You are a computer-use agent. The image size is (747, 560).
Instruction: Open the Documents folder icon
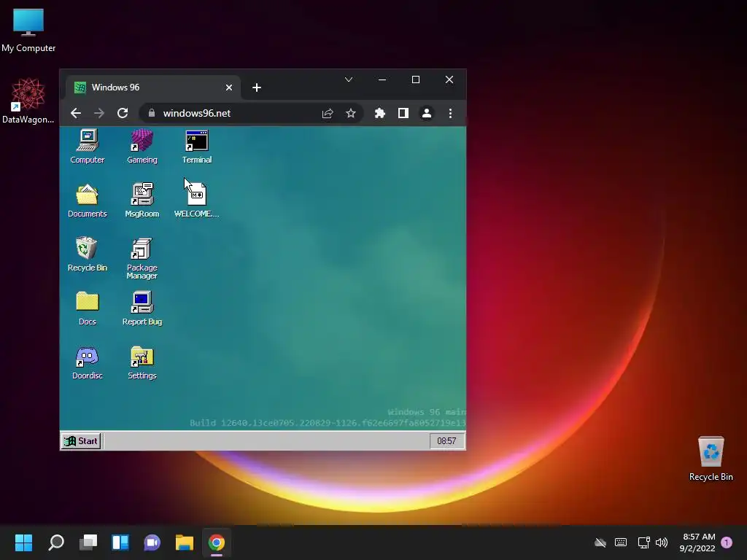tap(88, 201)
